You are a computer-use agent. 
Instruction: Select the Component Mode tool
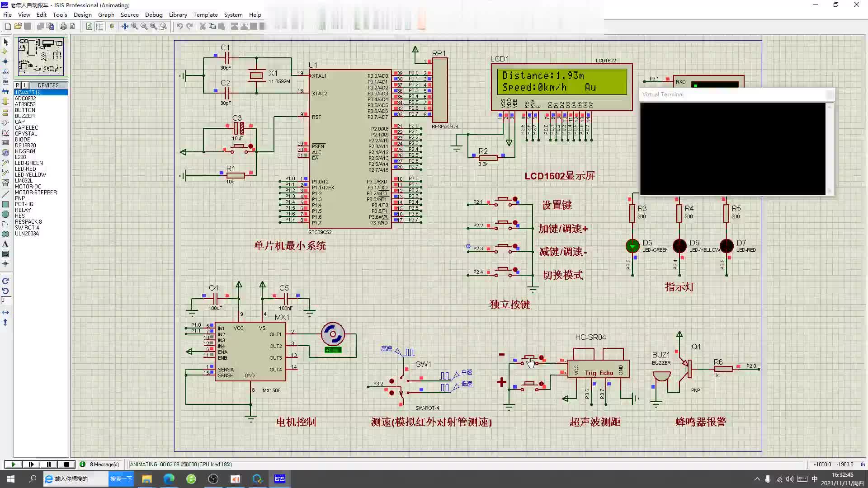5,52
